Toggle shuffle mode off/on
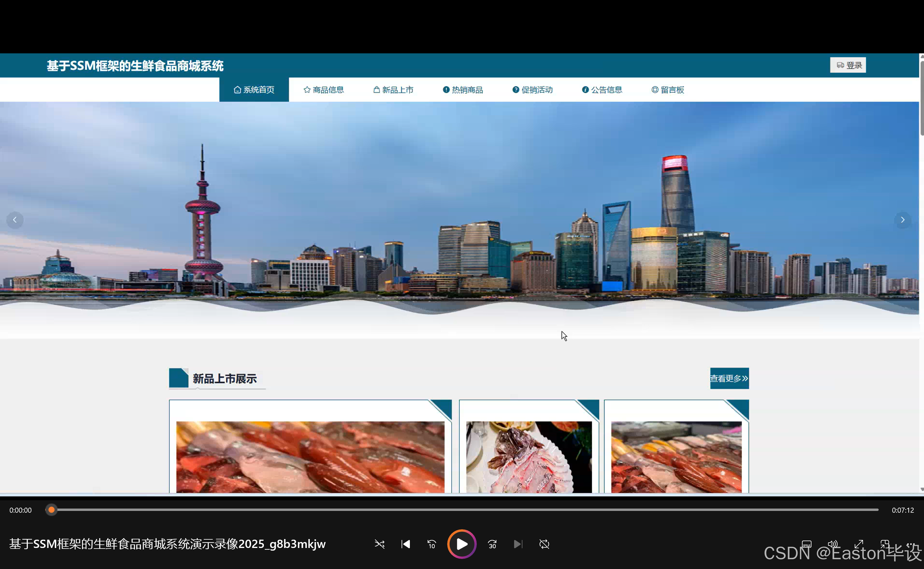 click(x=379, y=544)
